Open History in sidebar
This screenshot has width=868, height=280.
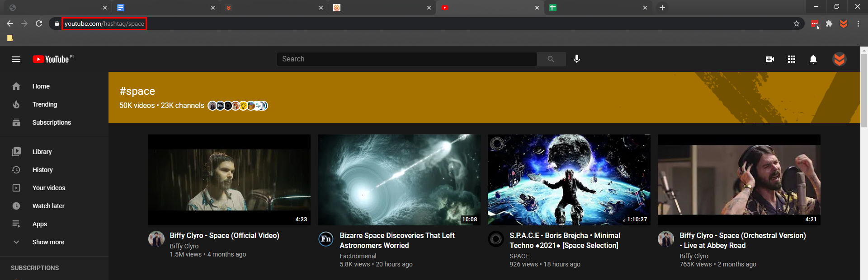54,170
